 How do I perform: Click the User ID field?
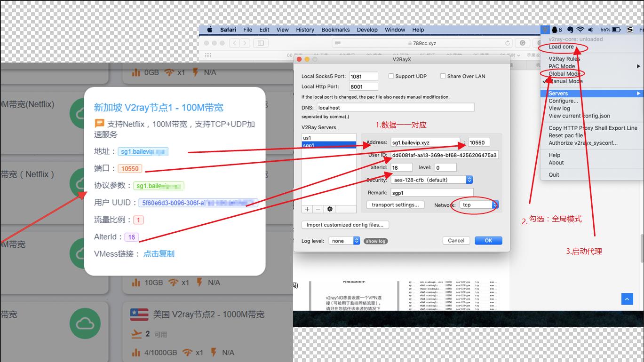pos(445,155)
